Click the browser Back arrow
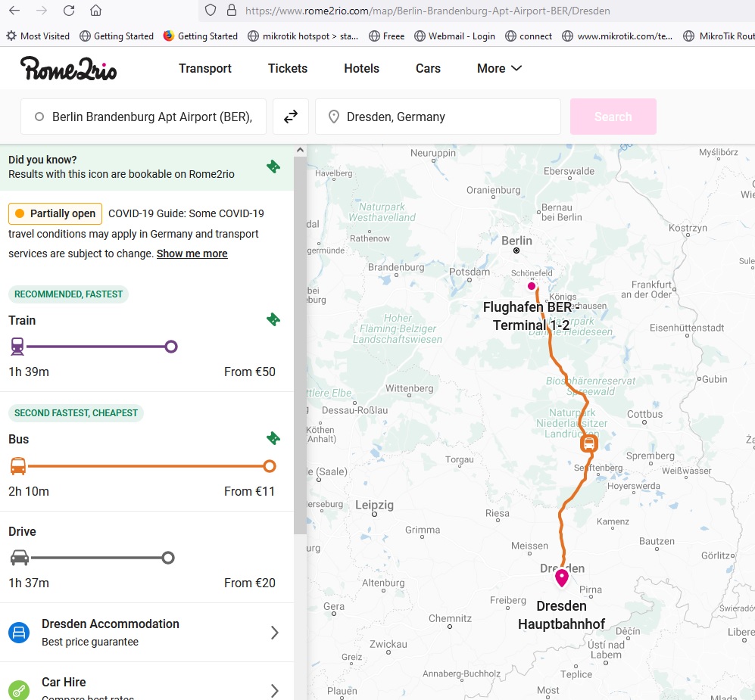The height and width of the screenshot is (700, 755). [x=14, y=10]
